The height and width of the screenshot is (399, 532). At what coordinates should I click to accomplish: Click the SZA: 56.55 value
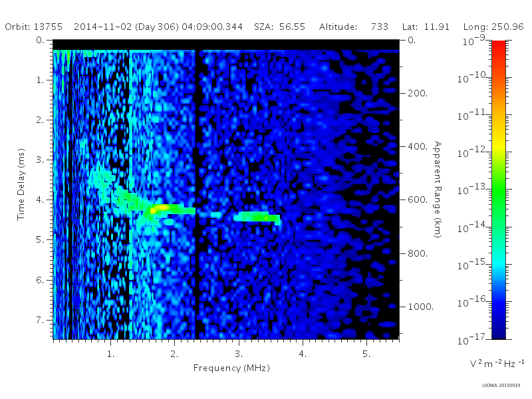click(x=279, y=27)
